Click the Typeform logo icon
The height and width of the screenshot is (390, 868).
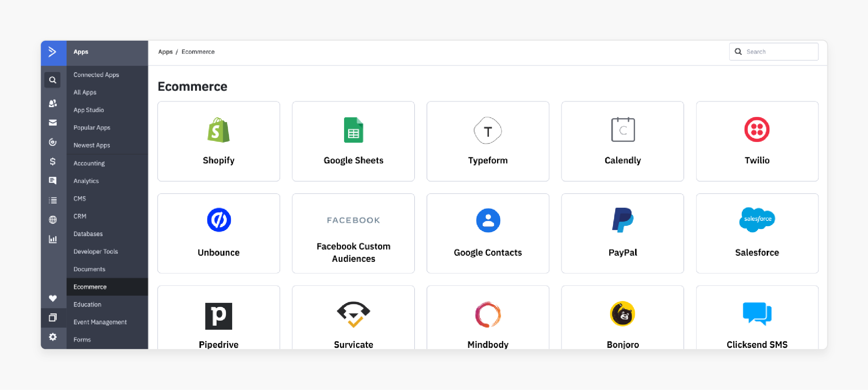coord(488,130)
